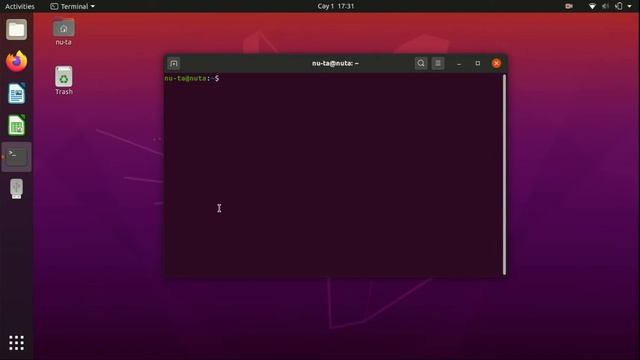Open new tab button in terminal header
Image resolution: width=640 pixels, height=360 pixels.
174,64
